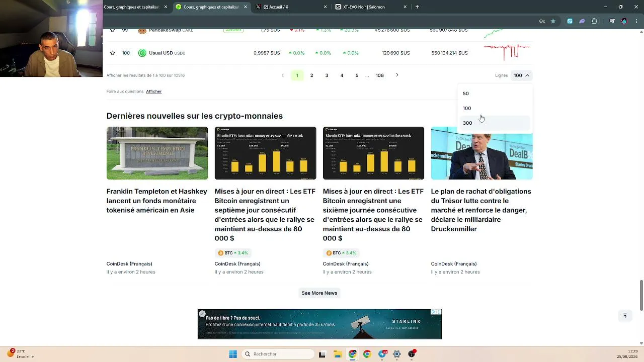
Task: Click the page vertical scrollbar thumb
Action: click(641, 295)
